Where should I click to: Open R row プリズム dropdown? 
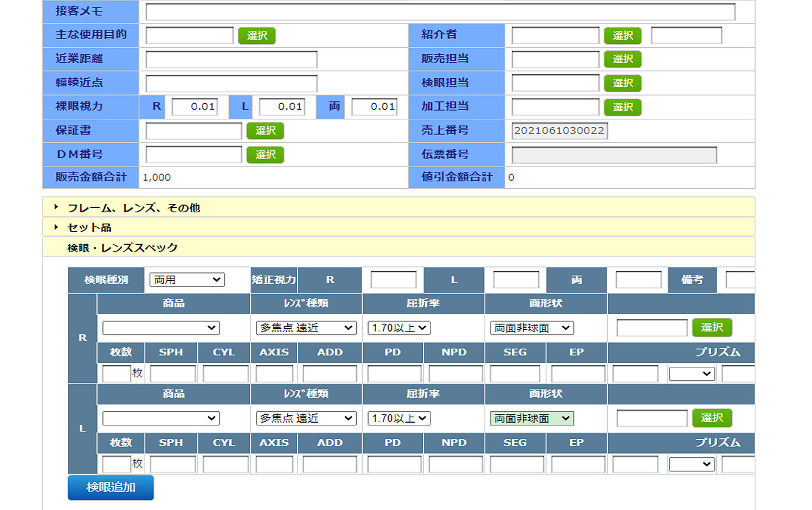click(x=691, y=374)
